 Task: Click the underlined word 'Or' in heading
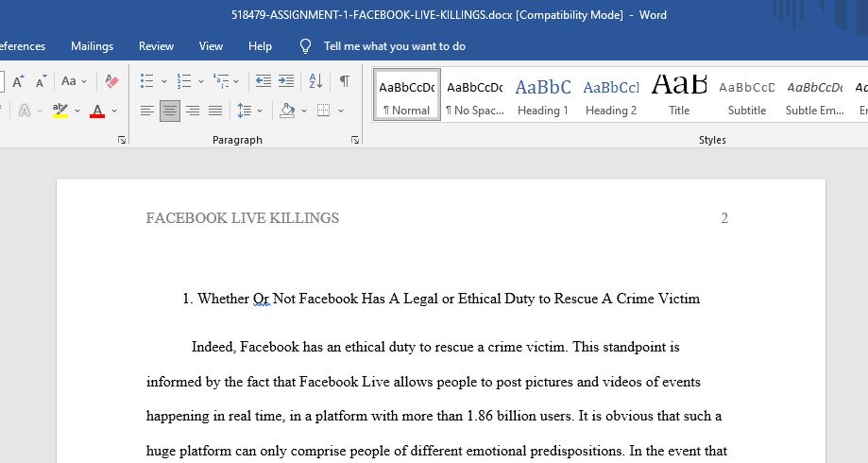point(262,300)
